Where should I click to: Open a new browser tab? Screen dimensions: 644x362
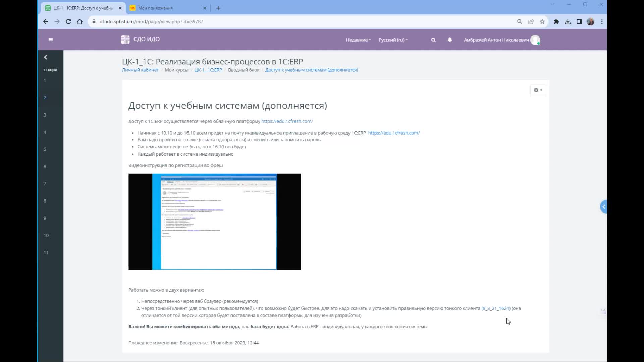pyautogui.click(x=218, y=8)
